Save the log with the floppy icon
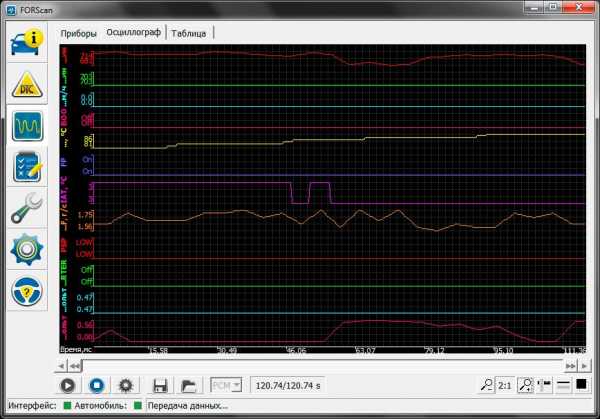The height and width of the screenshot is (419, 600). 159,385
